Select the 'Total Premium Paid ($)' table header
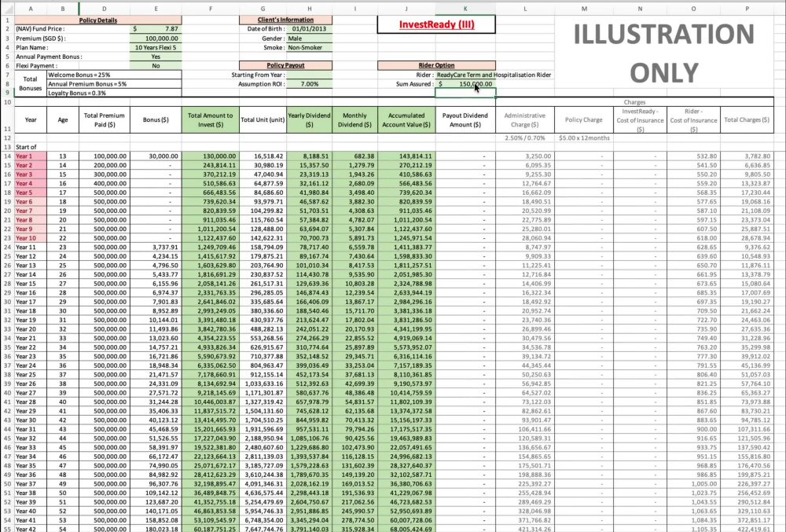 (105, 119)
